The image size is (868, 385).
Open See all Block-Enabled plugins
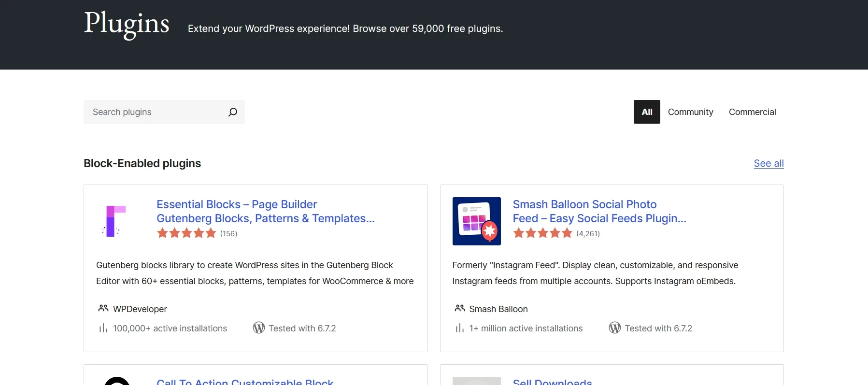768,164
